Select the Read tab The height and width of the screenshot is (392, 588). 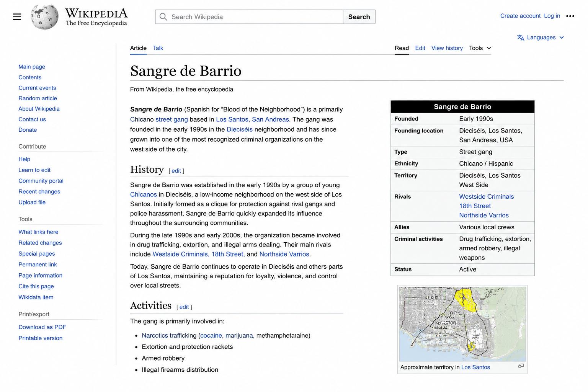402,48
